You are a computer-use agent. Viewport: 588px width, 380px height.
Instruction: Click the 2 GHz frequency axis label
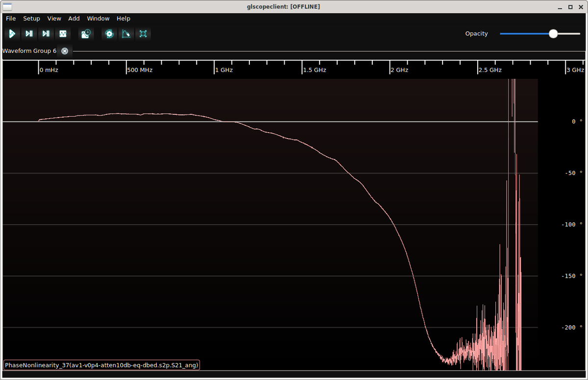399,70
